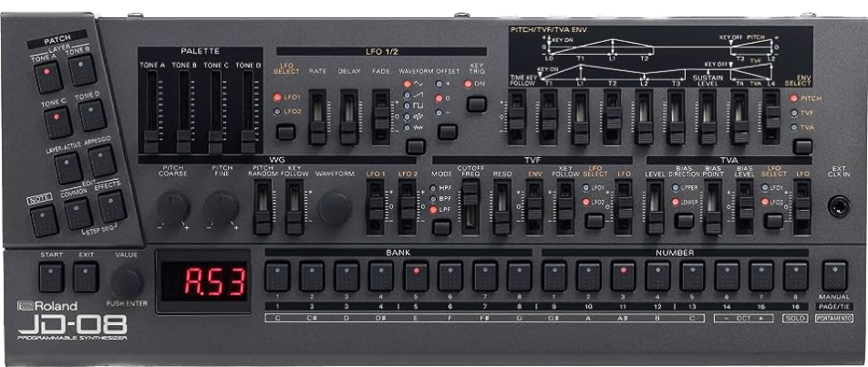This screenshot has width=868, height=367.
Task: Choose Number button 4
Action: (657, 277)
